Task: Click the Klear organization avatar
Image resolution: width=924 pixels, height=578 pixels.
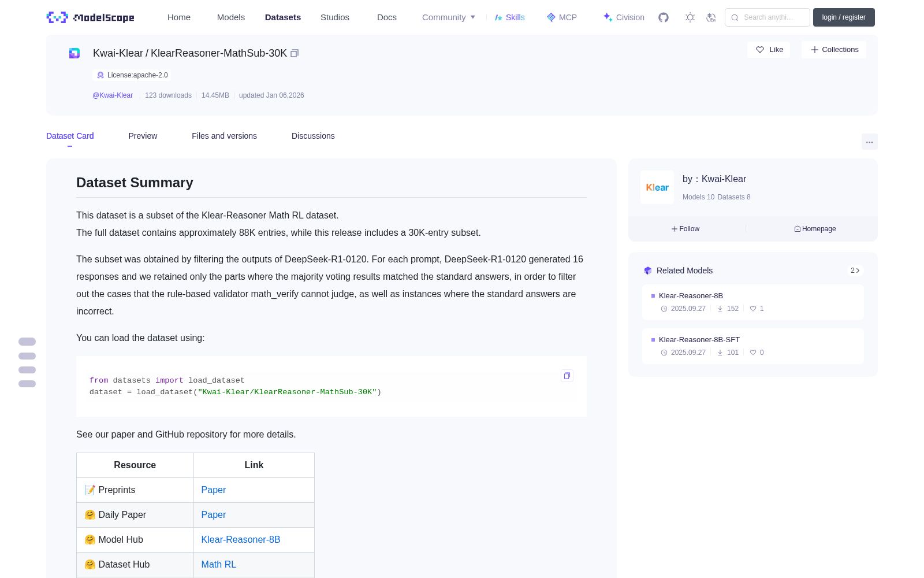Action: click(x=657, y=187)
